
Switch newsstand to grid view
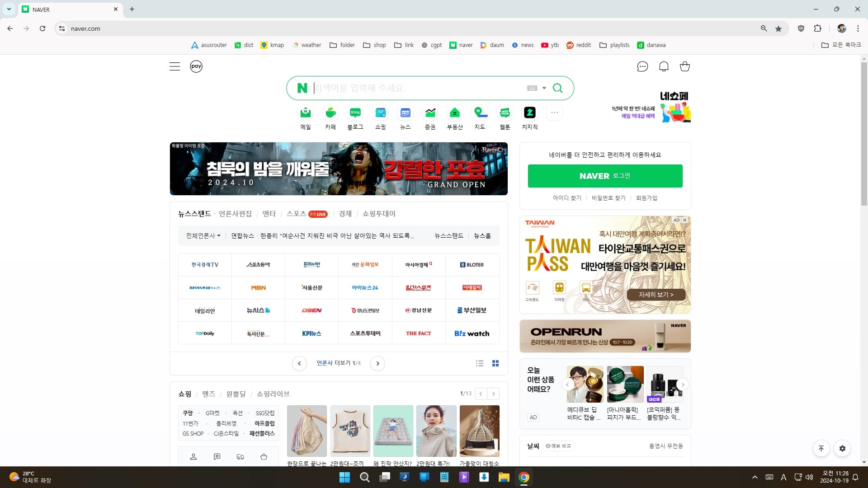(x=495, y=363)
